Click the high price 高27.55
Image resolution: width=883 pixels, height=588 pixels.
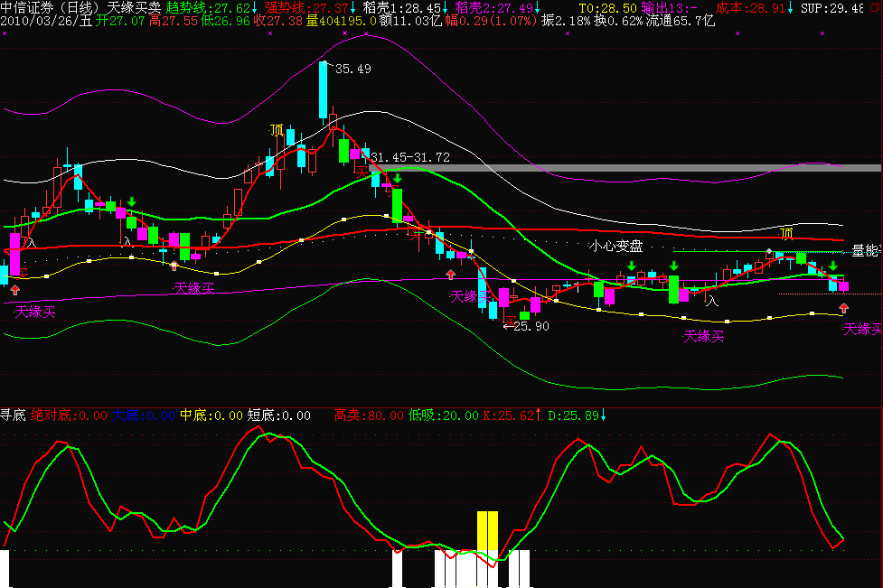pyautogui.click(x=173, y=22)
